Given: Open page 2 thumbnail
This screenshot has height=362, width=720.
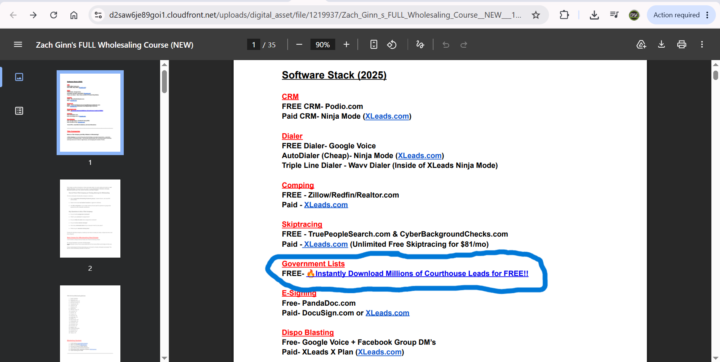Looking at the screenshot, I should click(x=90, y=218).
